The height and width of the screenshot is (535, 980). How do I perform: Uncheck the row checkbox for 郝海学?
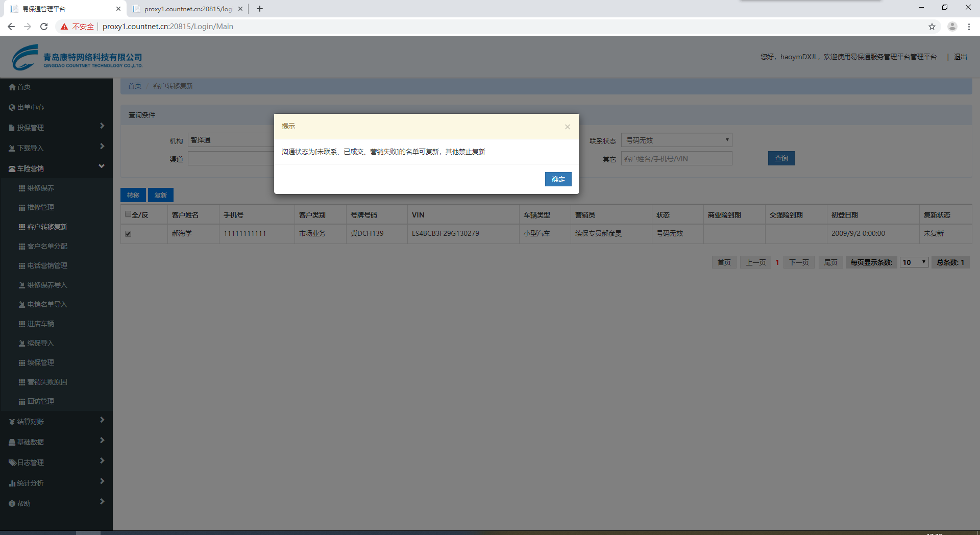(128, 234)
